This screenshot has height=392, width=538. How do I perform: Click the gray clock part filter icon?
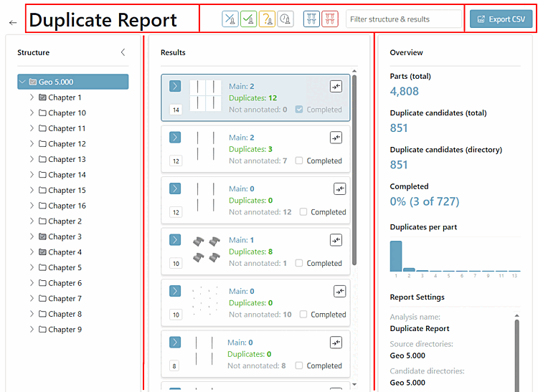point(285,19)
